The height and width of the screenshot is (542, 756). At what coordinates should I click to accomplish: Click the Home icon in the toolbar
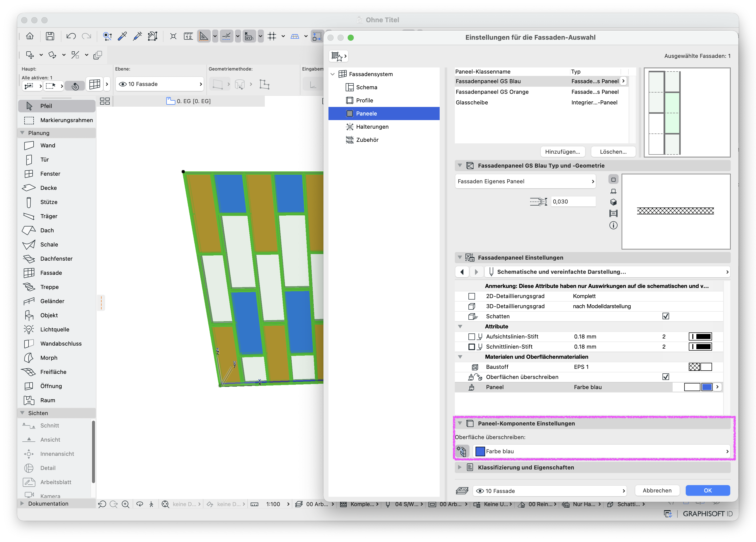[x=30, y=36]
